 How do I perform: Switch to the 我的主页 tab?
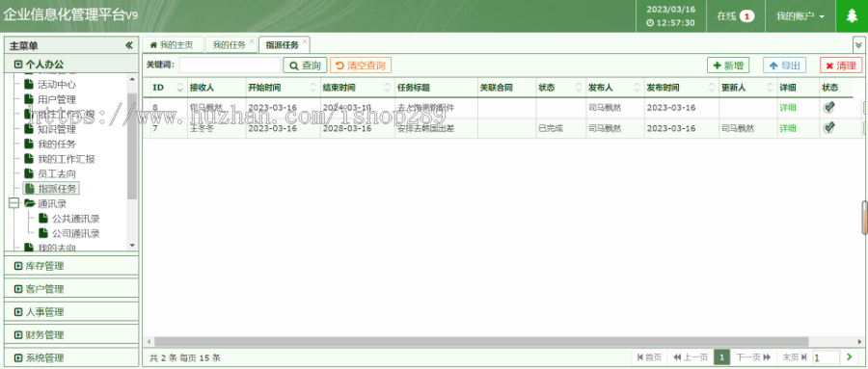coord(173,45)
